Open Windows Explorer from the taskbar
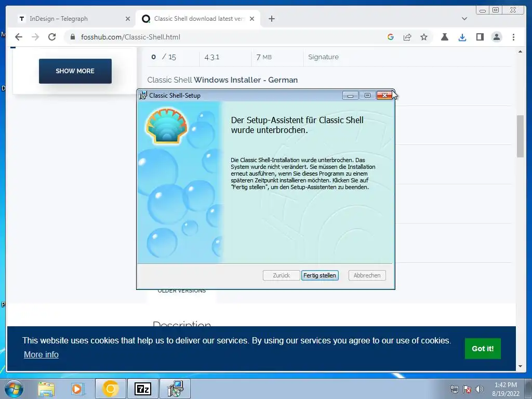Viewport: 532px width, 399px height. click(x=46, y=389)
